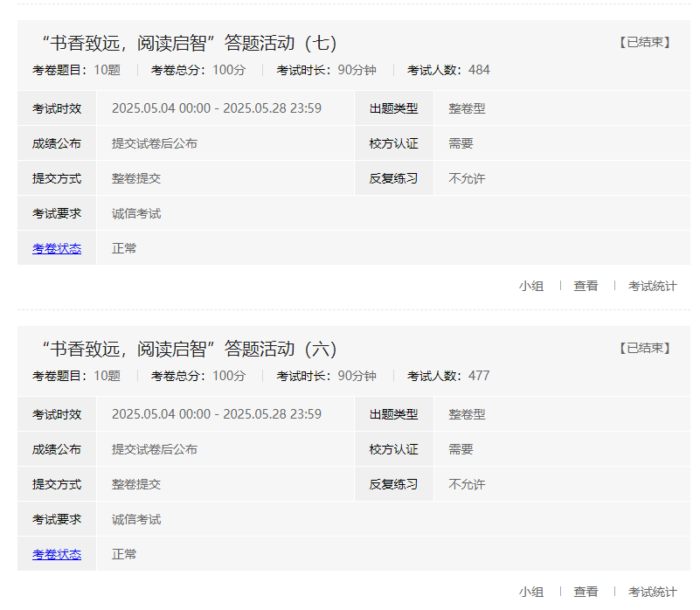Click the 整卷型 value in activity (七)
Screen dimensions: 700x610
pyautogui.click(x=467, y=108)
